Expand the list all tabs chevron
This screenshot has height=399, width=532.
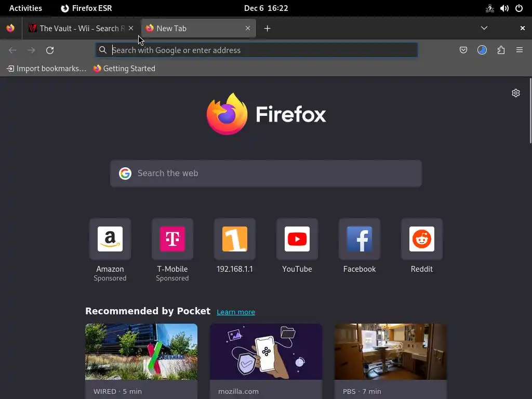click(x=484, y=28)
